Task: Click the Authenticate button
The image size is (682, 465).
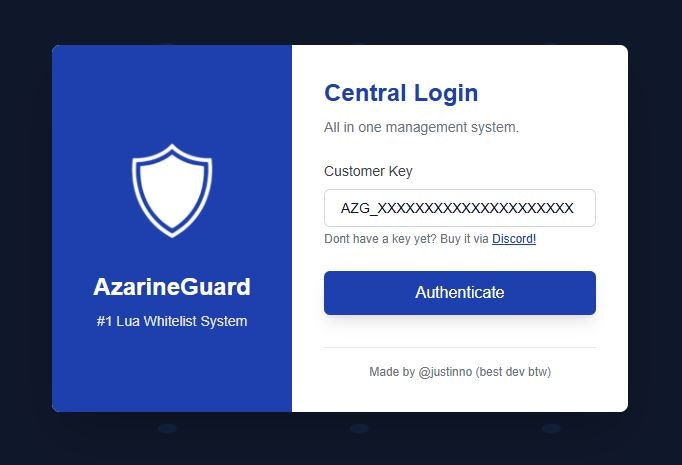Action: (x=460, y=293)
